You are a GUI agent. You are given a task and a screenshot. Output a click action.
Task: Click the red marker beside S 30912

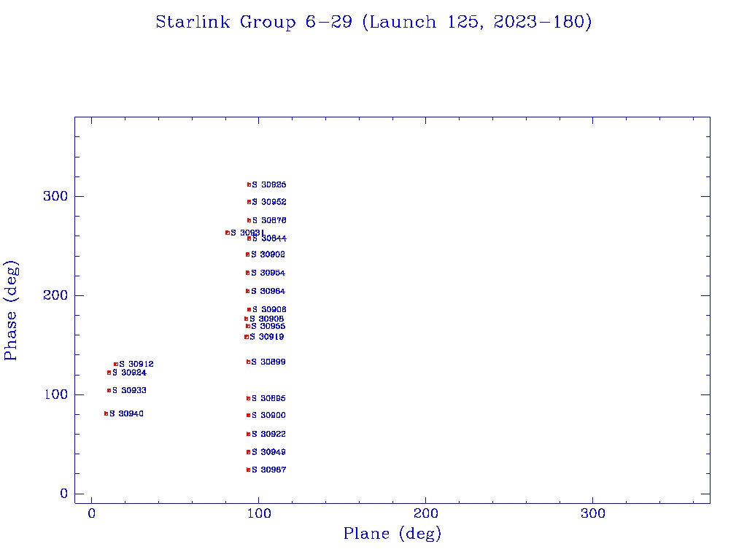click(116, 365)
